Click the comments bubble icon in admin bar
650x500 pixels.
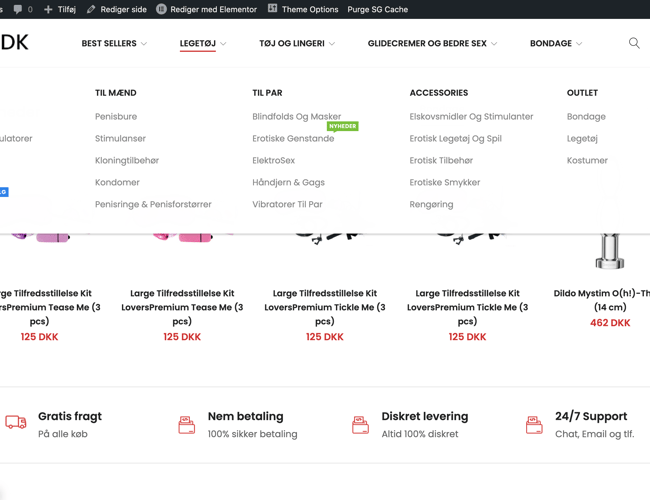click(18, 9)
